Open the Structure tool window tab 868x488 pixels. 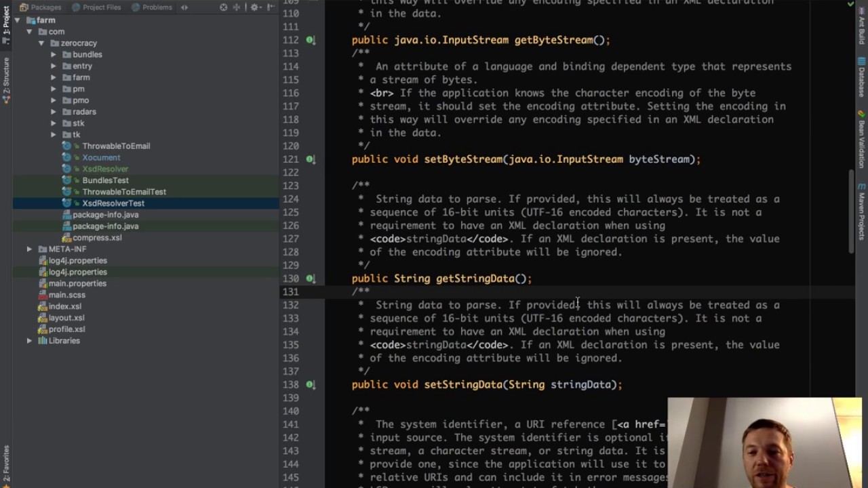point(6,80)
